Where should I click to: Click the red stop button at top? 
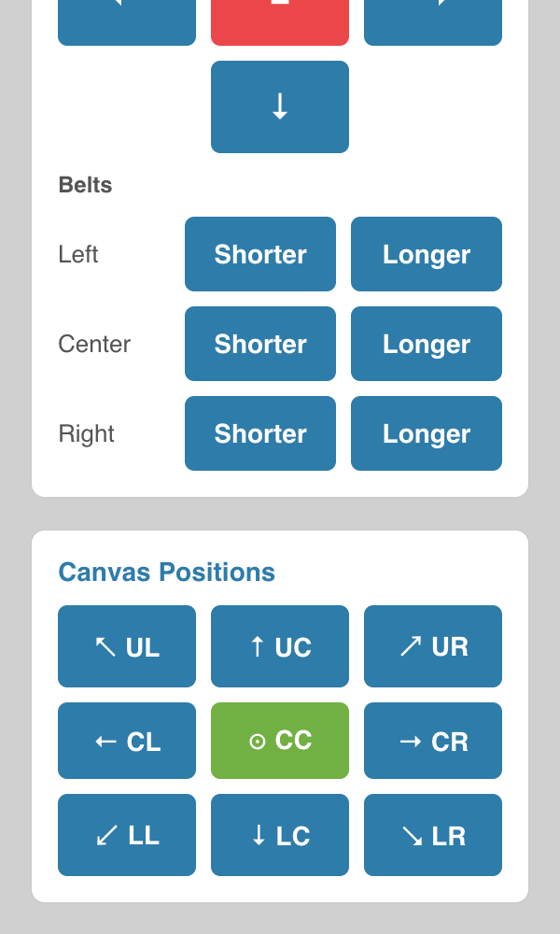click(x=280, y=22)
